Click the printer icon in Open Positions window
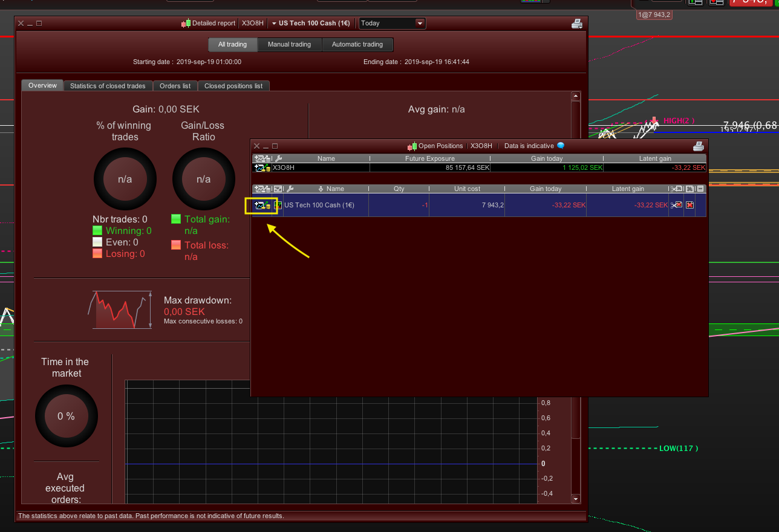 [699, 146]
